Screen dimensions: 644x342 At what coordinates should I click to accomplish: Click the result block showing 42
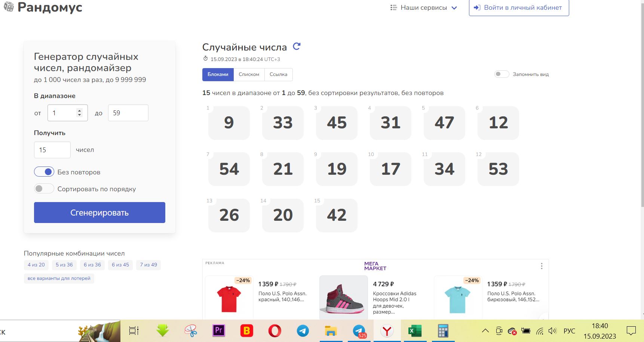pyautogui.click(x=337, y=215)
